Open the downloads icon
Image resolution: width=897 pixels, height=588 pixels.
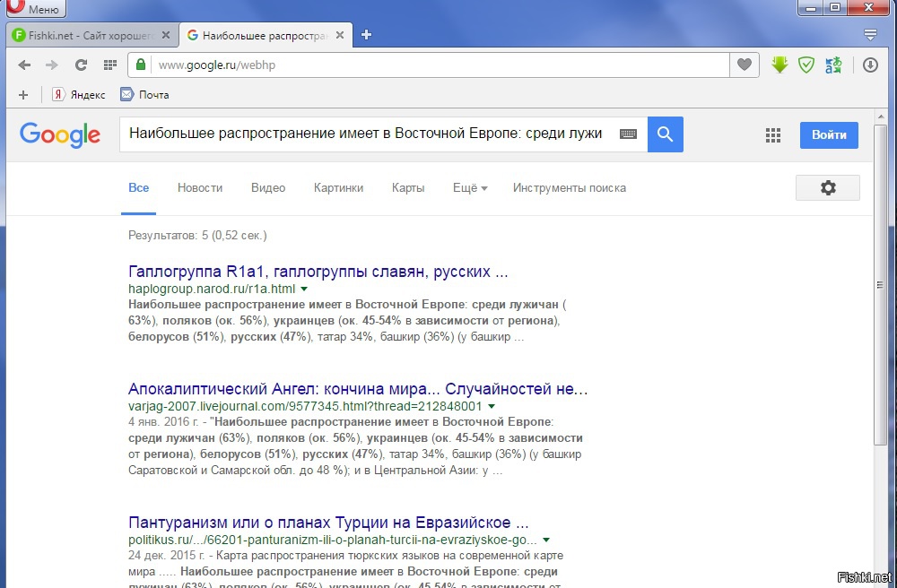pos(870,65)
